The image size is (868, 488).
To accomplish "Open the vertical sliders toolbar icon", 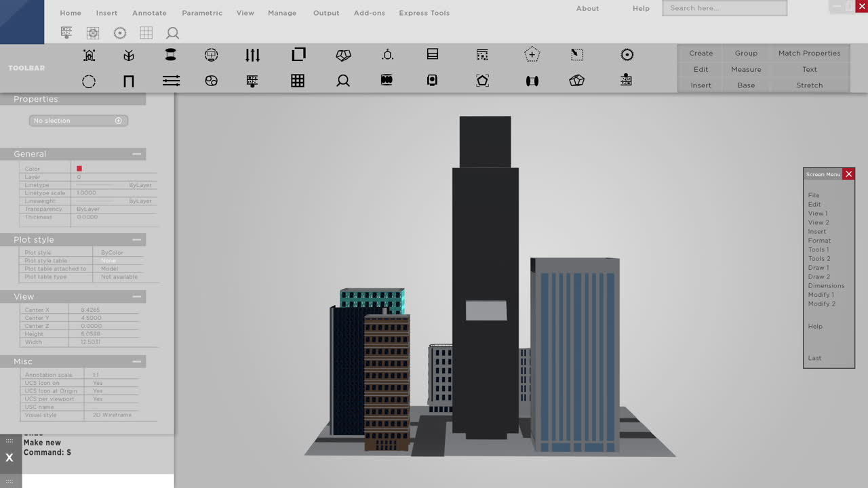I will pos(253,55).
